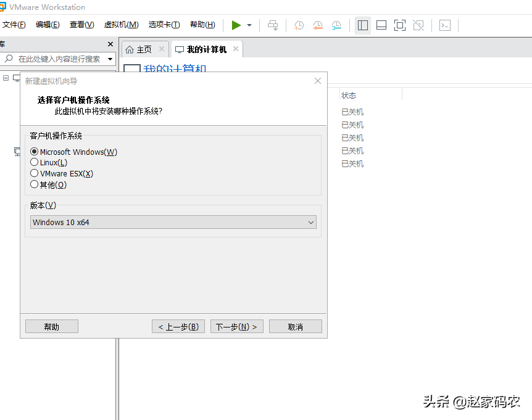Select VMware ESX(X) radio button
The image size is (532, 420).
pyautogui.click(x=34, y=173)
